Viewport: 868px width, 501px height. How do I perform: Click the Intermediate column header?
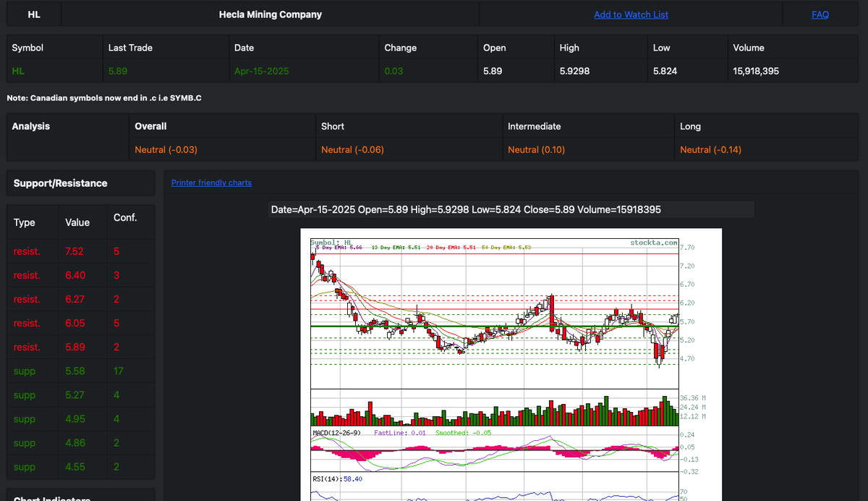pos(535,126)
